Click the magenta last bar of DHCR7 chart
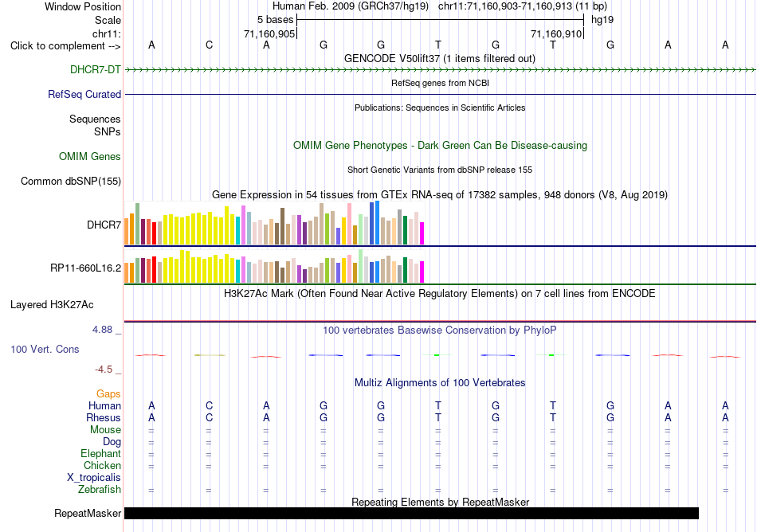The width and height of the screenshot is (757, 532). (422, 233)
